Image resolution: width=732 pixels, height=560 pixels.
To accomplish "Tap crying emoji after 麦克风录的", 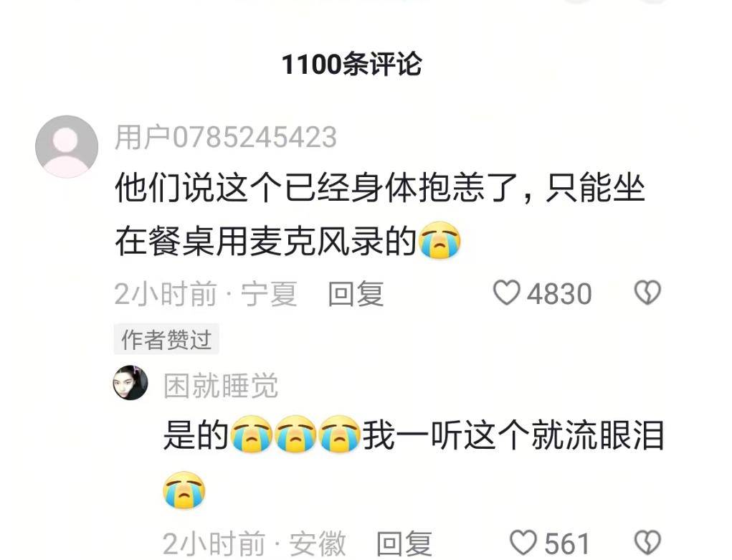I will coord(439,240).
